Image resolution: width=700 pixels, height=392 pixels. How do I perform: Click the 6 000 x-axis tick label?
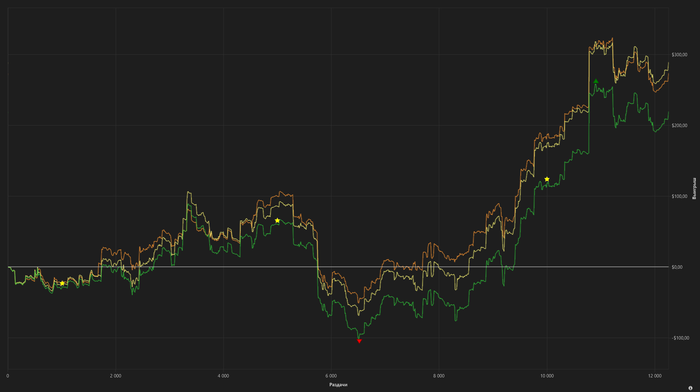331,376
